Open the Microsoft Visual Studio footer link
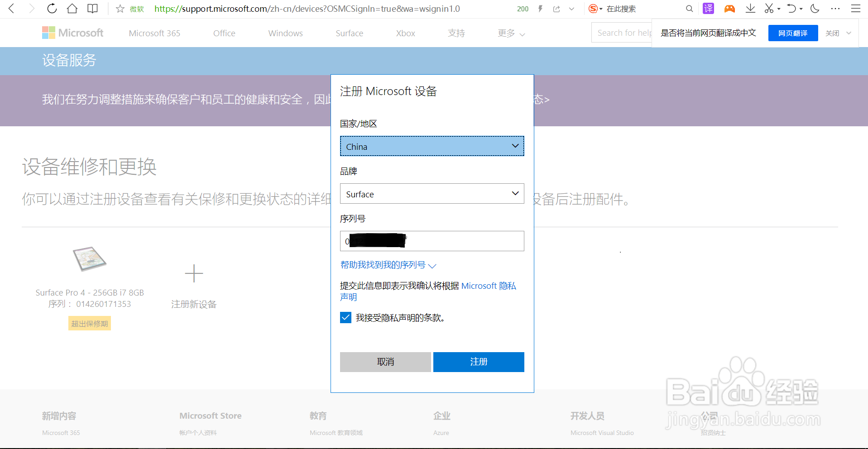868x449 pixels. (602, 433)
